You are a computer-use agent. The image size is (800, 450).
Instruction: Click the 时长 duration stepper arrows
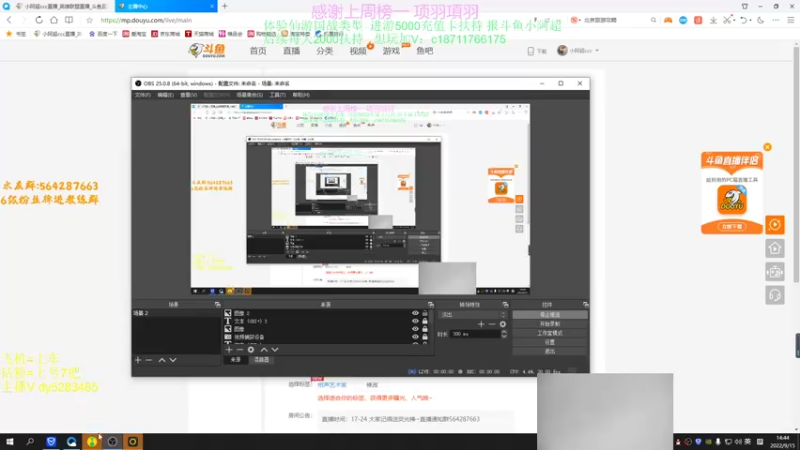[504, 334]
